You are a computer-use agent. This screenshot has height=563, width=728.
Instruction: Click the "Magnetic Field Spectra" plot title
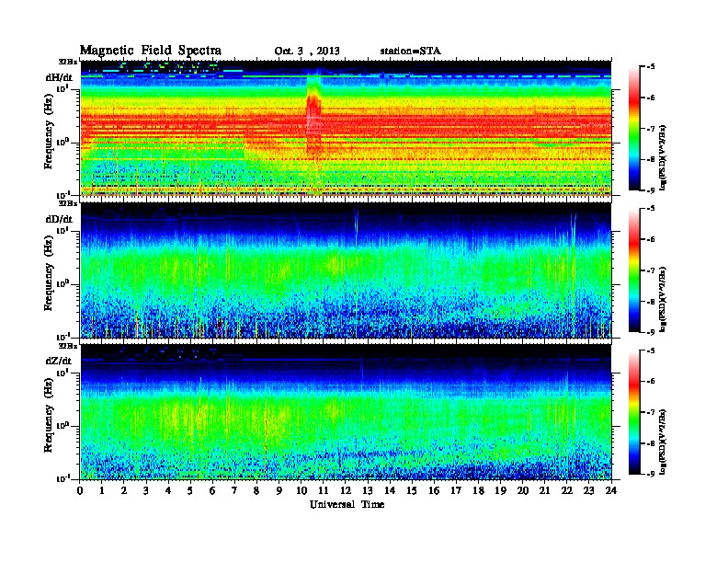click(151, 51)
